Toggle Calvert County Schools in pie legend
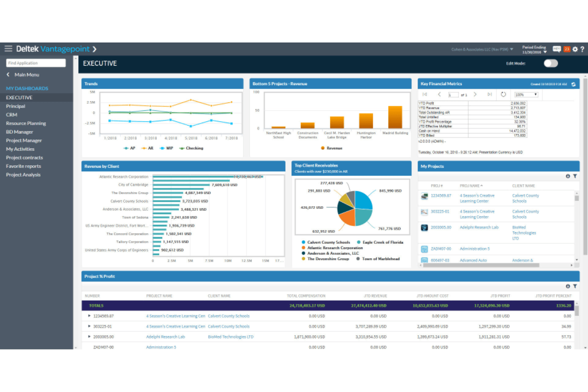The width and height of the screenshot is (588, 392). (326, 242)
